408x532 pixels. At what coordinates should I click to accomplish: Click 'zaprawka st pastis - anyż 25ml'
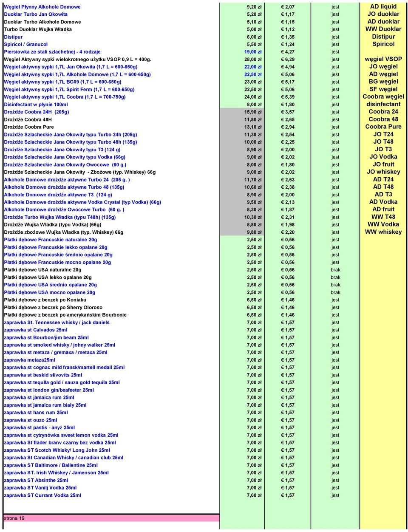click(39, 428)
